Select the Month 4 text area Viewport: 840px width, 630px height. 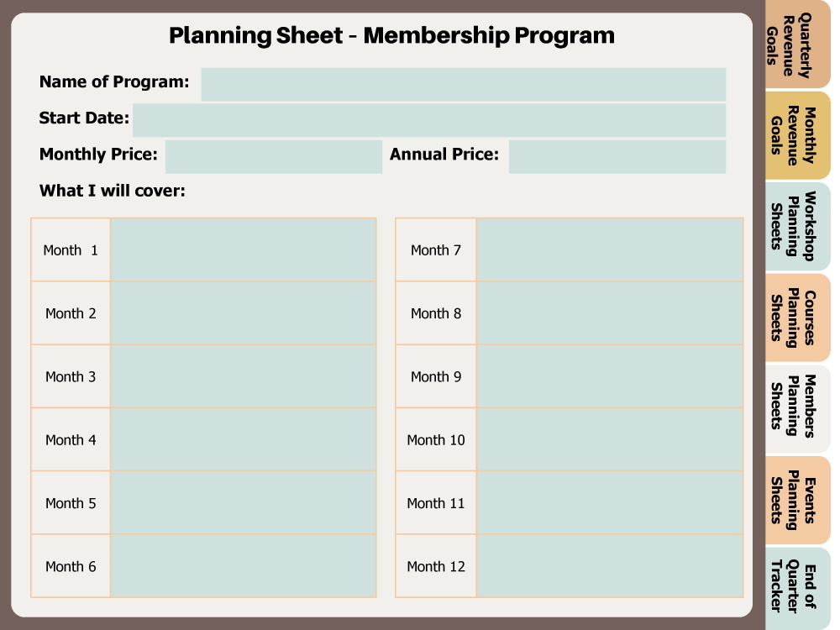point(243,439)
